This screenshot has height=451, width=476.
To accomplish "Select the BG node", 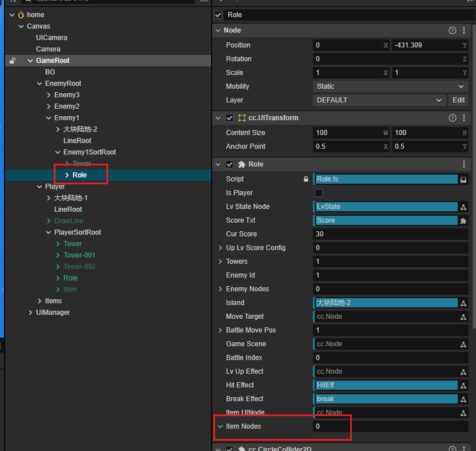I will (x=50, y=72).
